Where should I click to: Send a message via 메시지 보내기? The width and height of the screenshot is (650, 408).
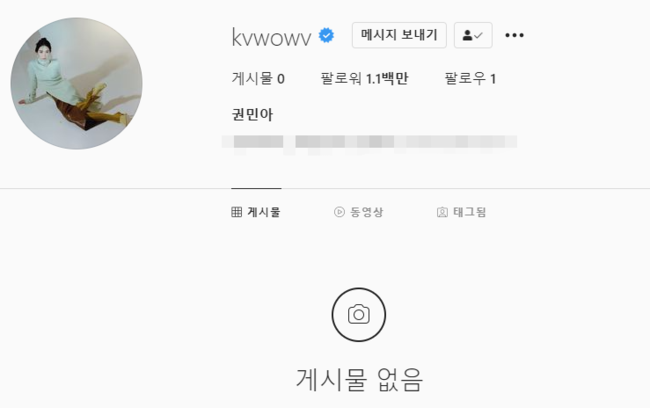pos(399,35)
